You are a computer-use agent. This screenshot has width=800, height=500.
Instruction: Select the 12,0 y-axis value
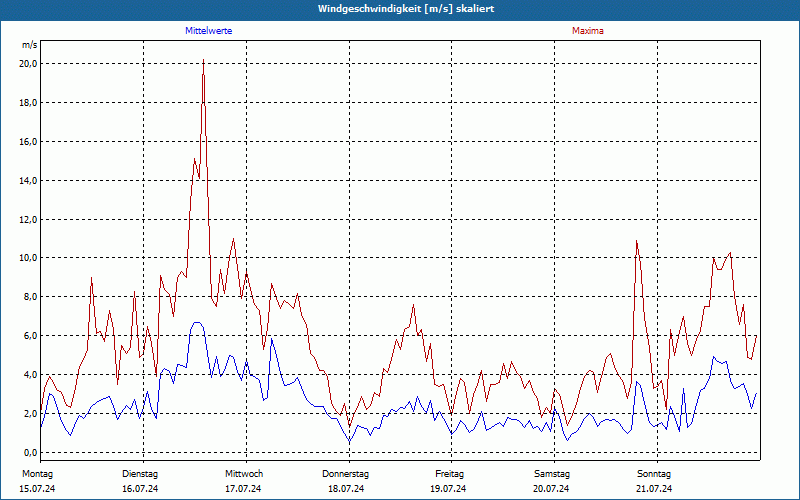[28, 219]
